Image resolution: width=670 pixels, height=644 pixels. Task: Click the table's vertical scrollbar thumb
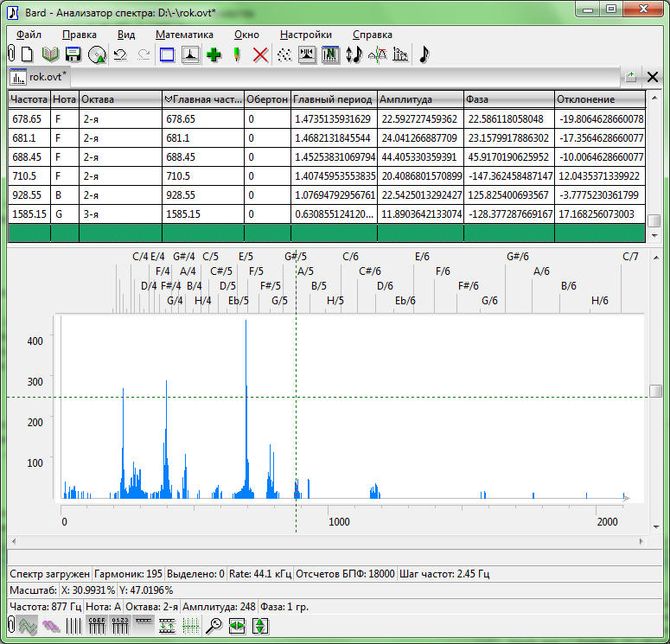pyautogui.click(x=654, y=220)
